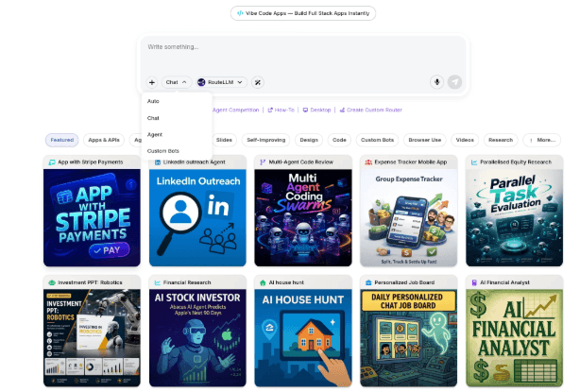Open the RouteLLM model dropdown
The image size is (580, 392).
coord(220,82)
